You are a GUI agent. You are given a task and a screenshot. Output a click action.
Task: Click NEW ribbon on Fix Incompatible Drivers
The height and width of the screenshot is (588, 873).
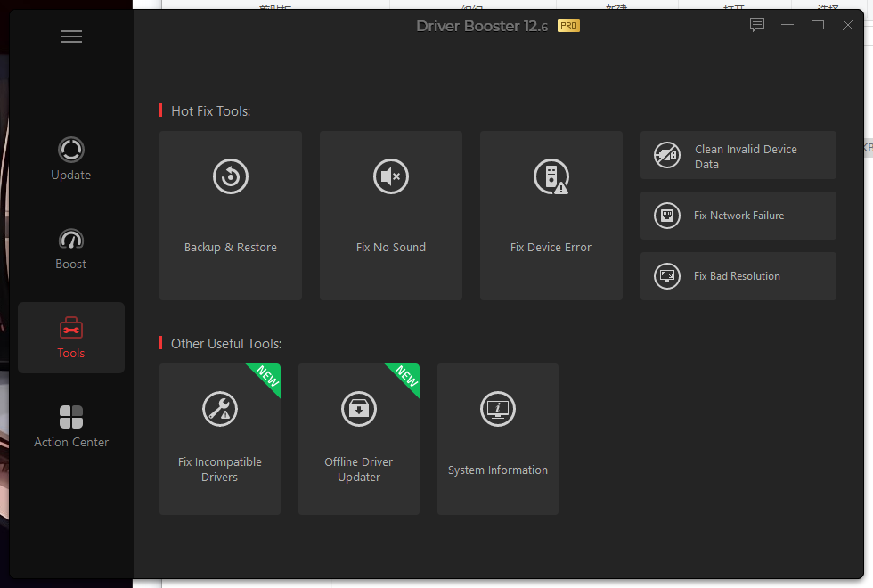click(x=268, y=376)
